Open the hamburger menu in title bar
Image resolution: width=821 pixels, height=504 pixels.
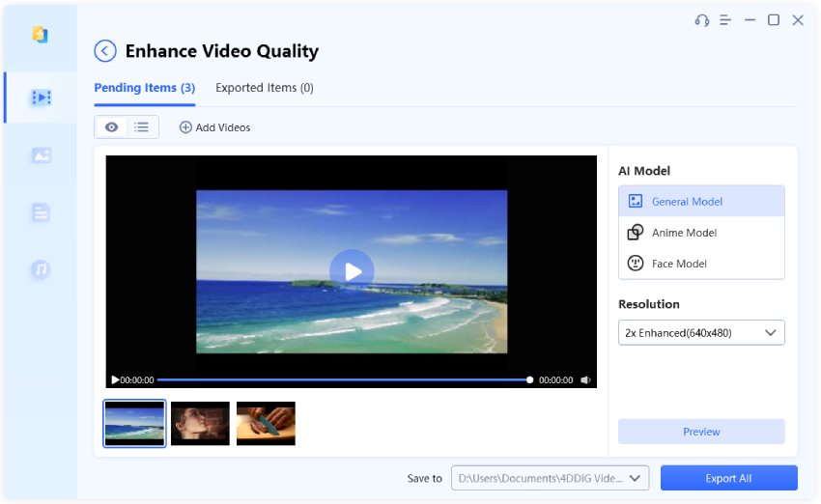tap(726, 20)
